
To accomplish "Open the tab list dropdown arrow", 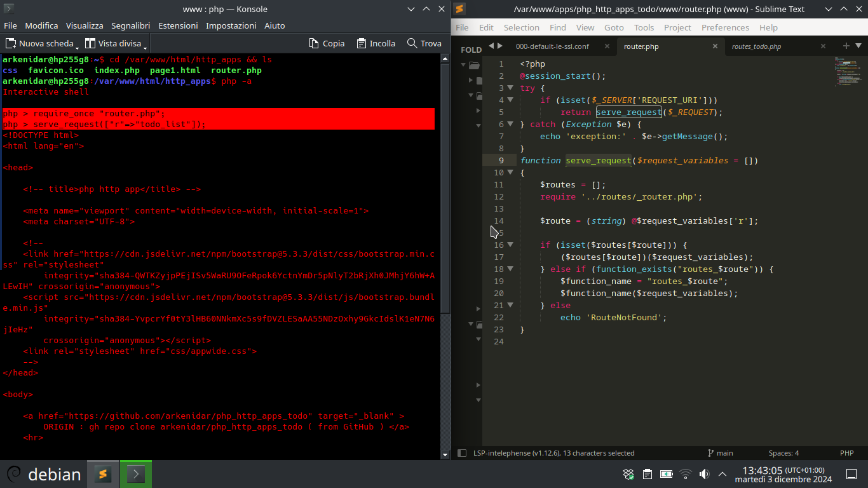I will (858, 46).
